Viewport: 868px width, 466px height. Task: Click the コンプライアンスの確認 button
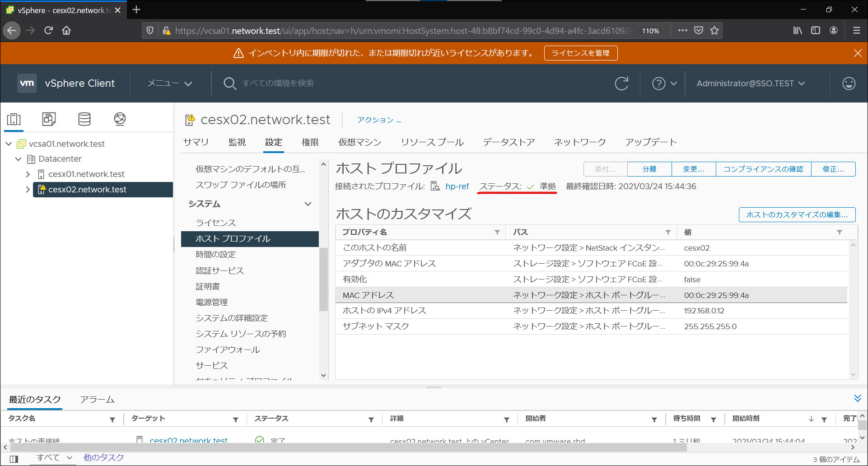[x=764, y=169]
